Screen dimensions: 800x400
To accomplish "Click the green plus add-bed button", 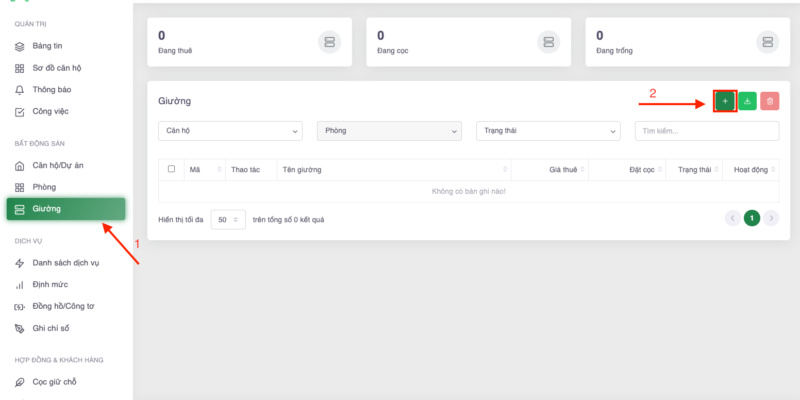I will (725, 101).
